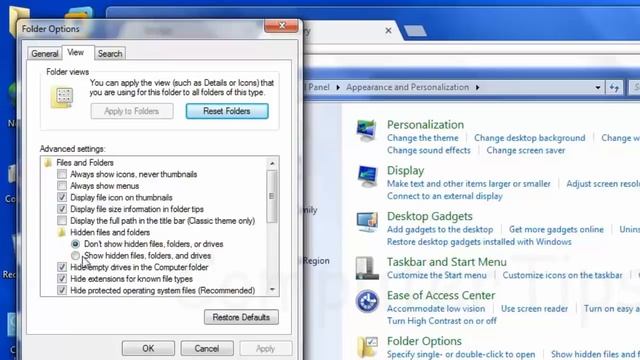Expand arrow after Appearance and Personalization breadcrumb
The width and height of the screenshot is (640, 360).
pyautogui.click(x=477, y=87)
